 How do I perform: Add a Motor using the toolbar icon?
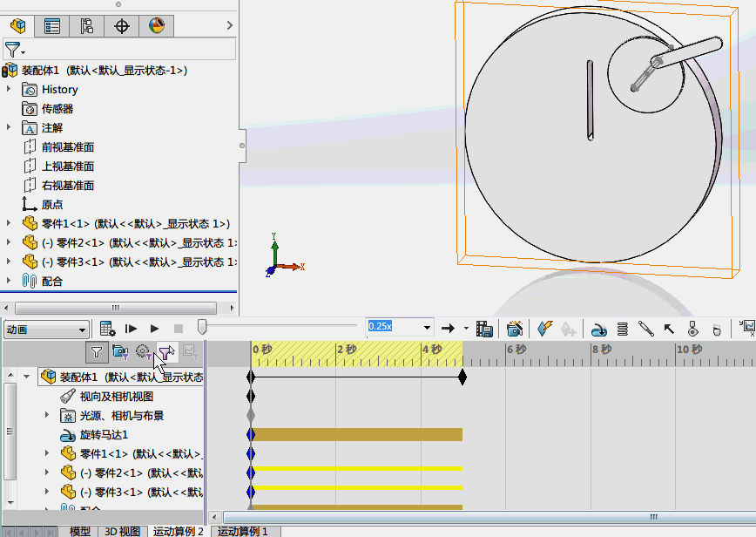pos(599,330)
